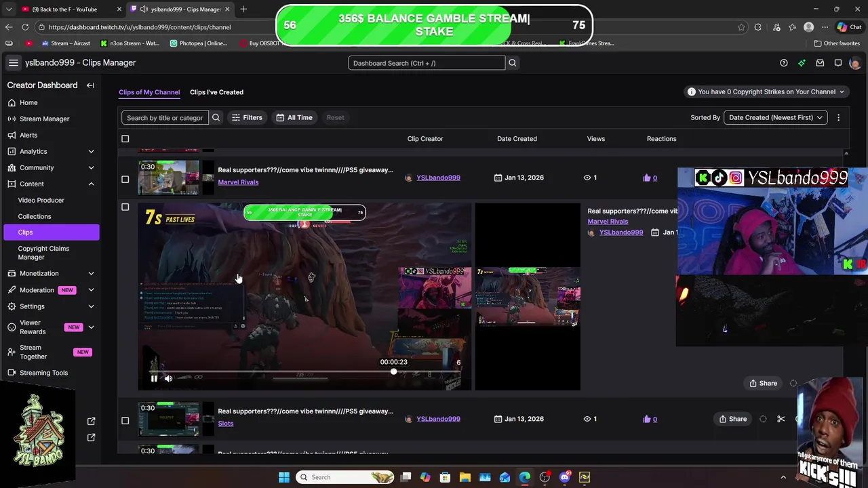Collapse the Content sidebar section
Viewport: 868px width, 488px height.
pyautogui.click(x=91, y=184)
